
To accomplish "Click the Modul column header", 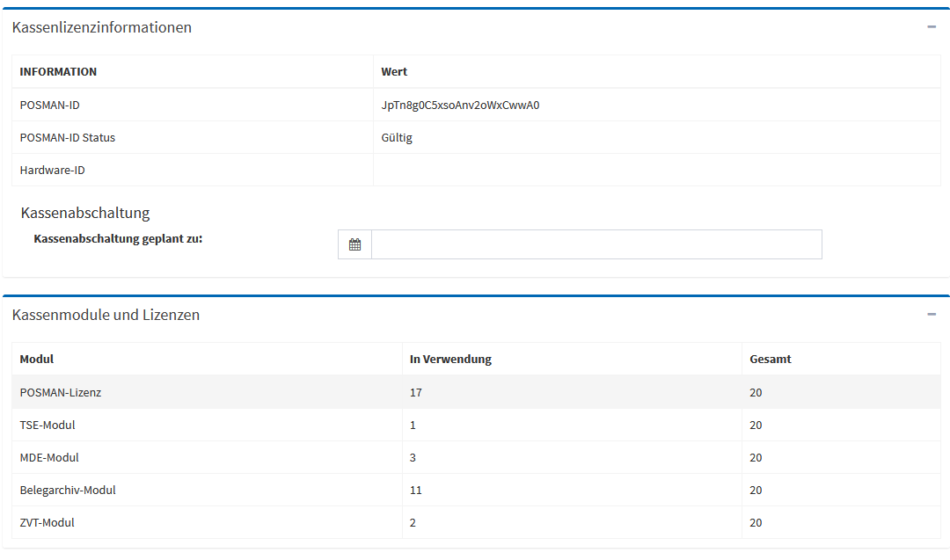I will 37,360.
